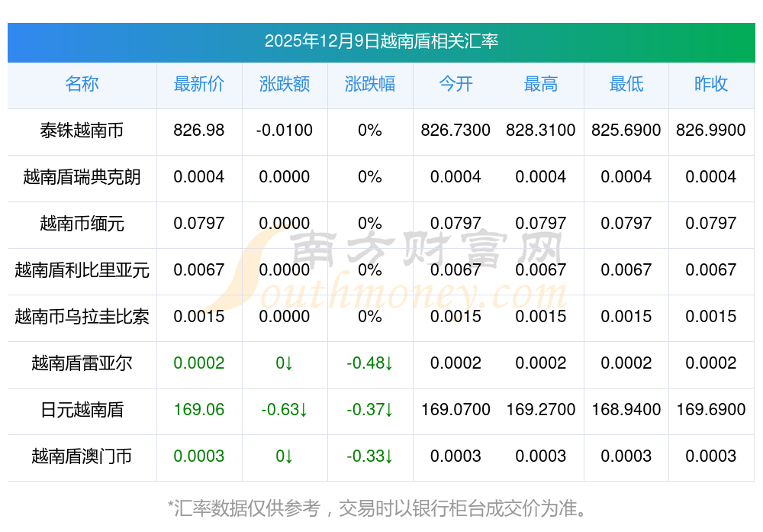Select the 越南币缅元 row name
763x532 pixels.
click(82, 224)
